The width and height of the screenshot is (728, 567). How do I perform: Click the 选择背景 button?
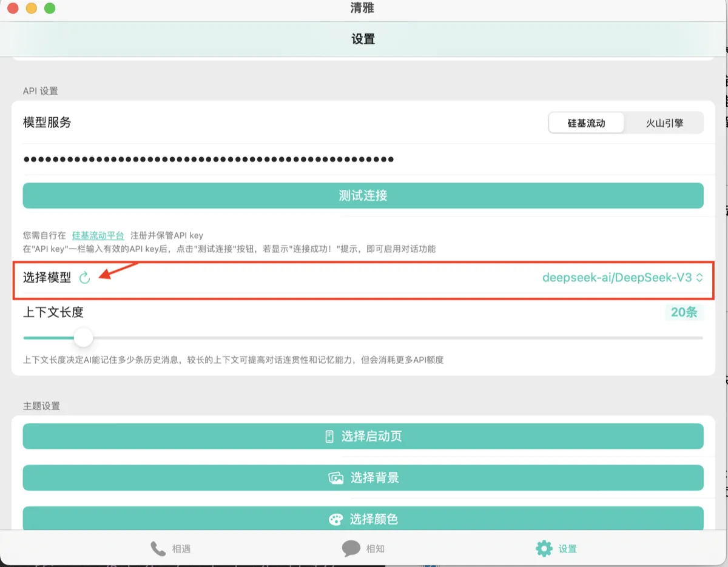click(x=363, y=478)
